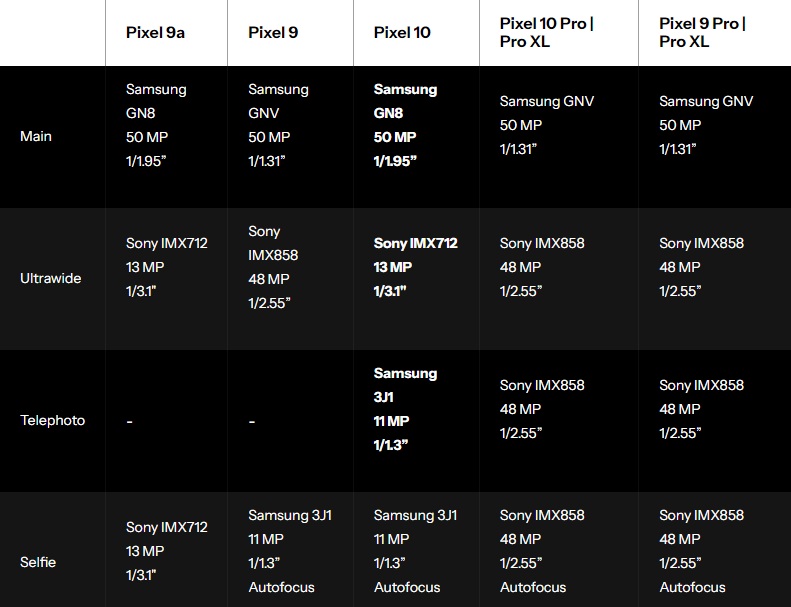Select Pixel 10 bold Samsung GN8 main cell
The image size is (791, 607).
(x=405, y=125)
